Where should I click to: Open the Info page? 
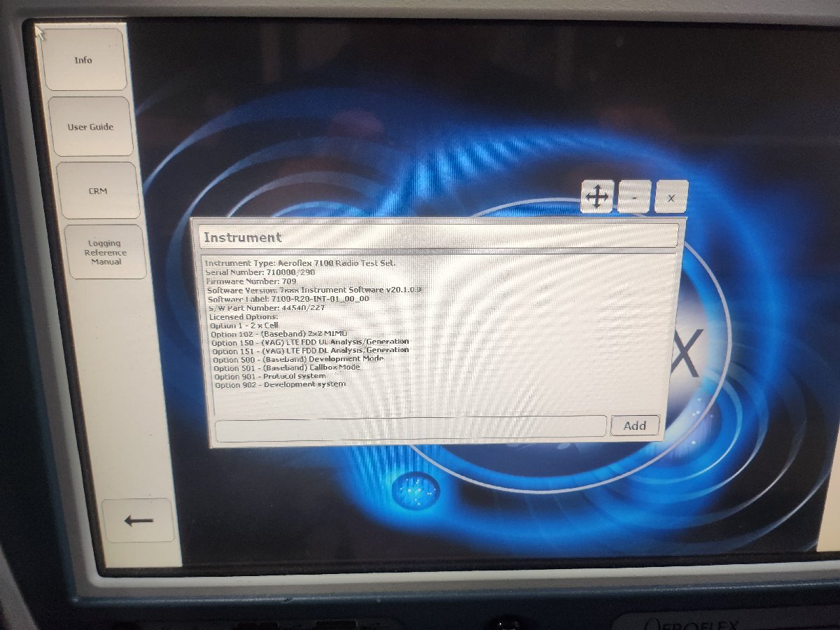tap(84, 60)
